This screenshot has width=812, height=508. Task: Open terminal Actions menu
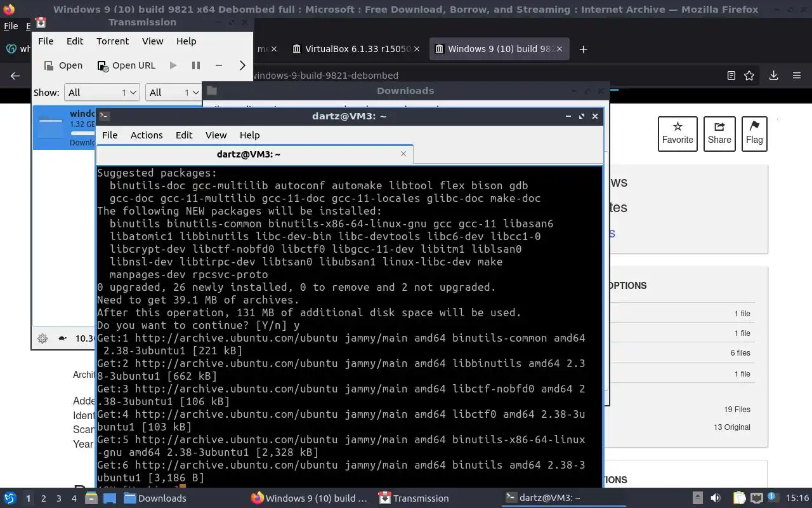coord(147,135)
